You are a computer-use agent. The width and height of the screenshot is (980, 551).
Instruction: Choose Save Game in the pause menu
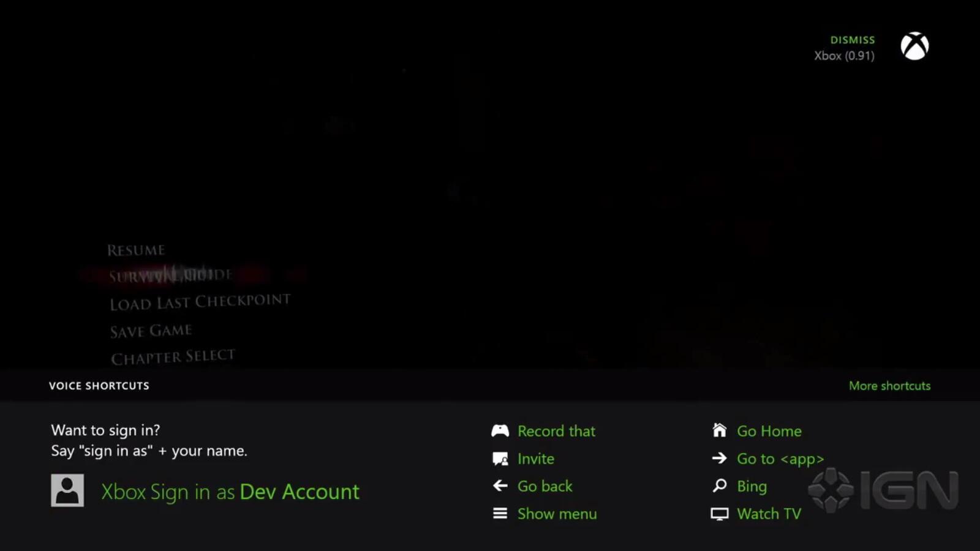click(x=151, y=331)
